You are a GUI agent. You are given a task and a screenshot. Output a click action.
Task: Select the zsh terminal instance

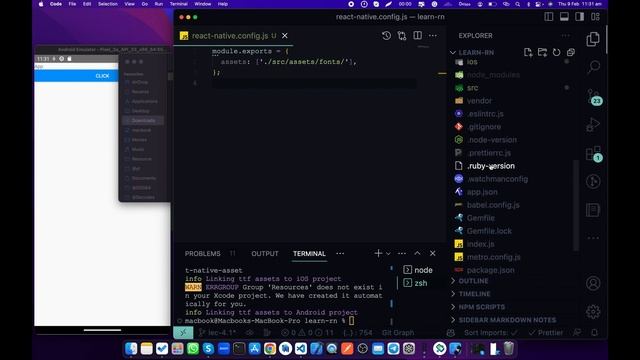[416, 283]
